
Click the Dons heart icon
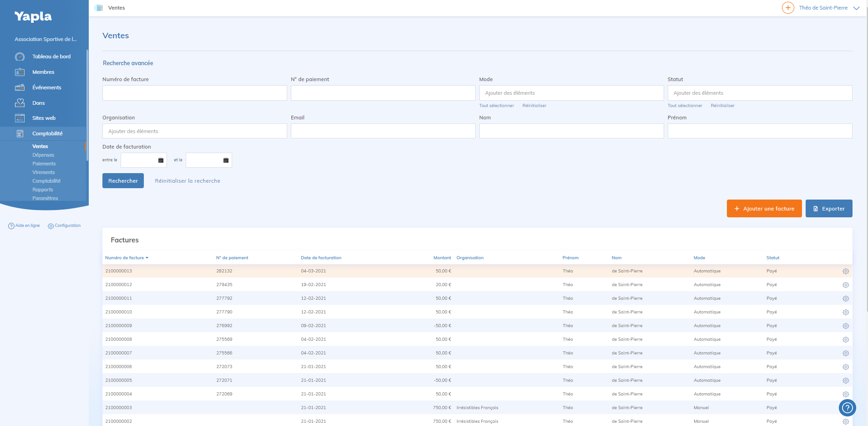[x=20, y=103]
